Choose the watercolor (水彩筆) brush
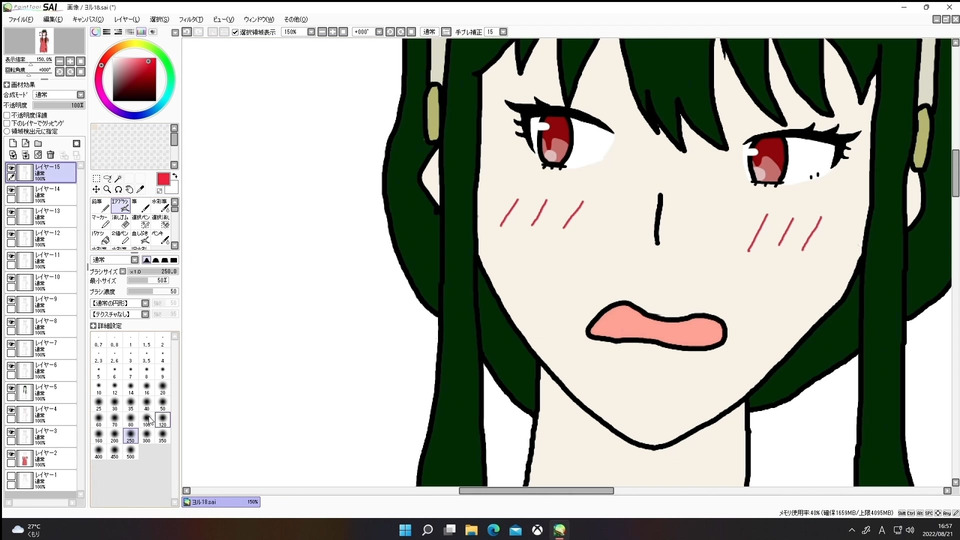This screenshot has width=960, height=540. 160,206
